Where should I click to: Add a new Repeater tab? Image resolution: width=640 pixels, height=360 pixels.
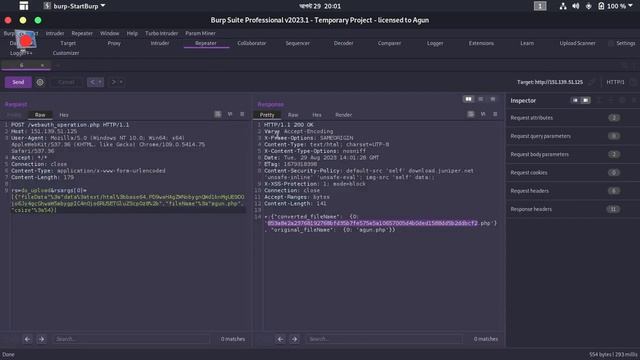pyautogui.click(x=58, y=65)
